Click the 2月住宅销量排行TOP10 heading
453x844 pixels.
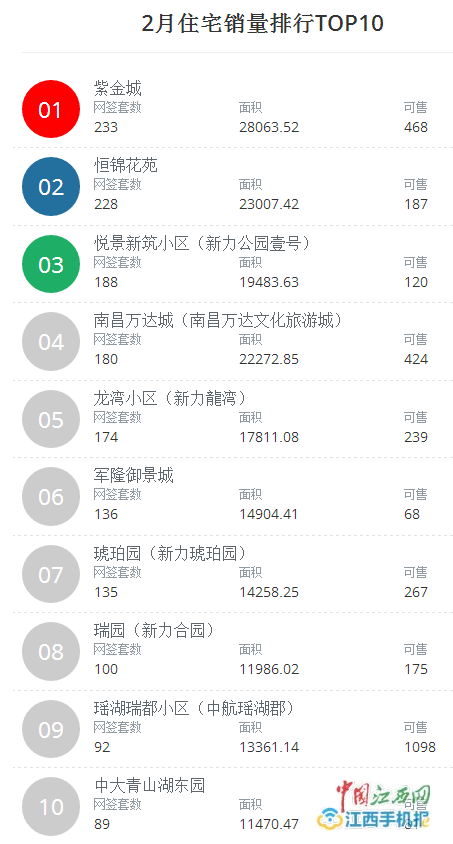point(263,23)
